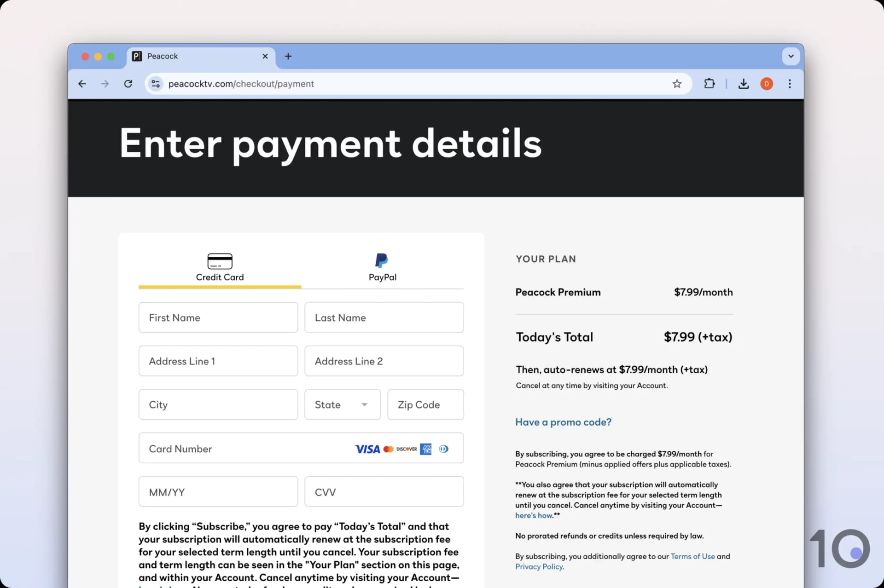Click the American Express logo icon
The image size is (884, 588).
coord(426,449)
